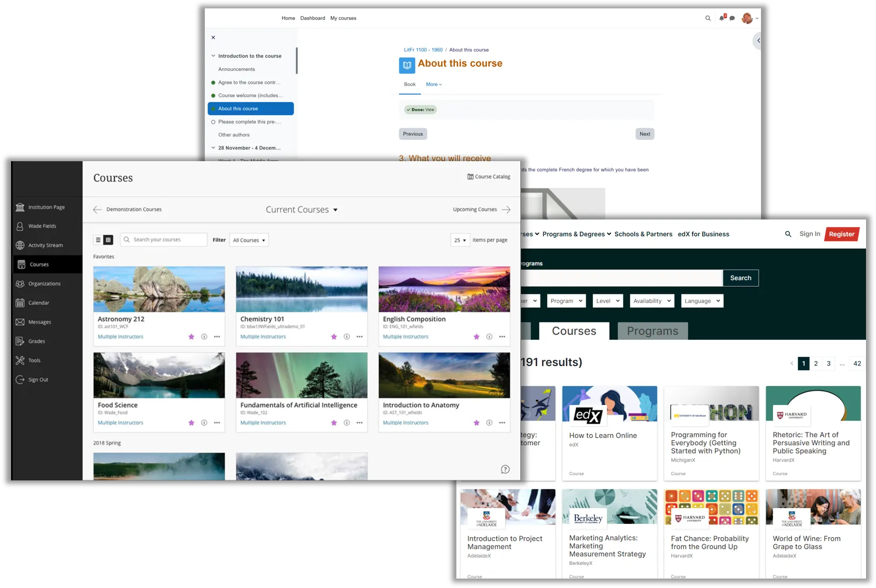Image resolution: width=876 pixels, height=588 pixels.
Task: Click the edX Search button
Action: pyautogui.click(x=741, y=278)
